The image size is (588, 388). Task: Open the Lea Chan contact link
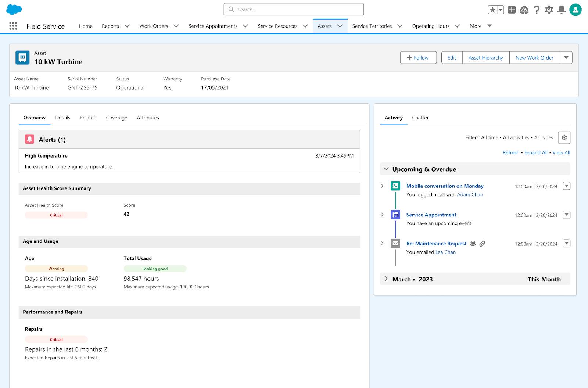[445, 252]
